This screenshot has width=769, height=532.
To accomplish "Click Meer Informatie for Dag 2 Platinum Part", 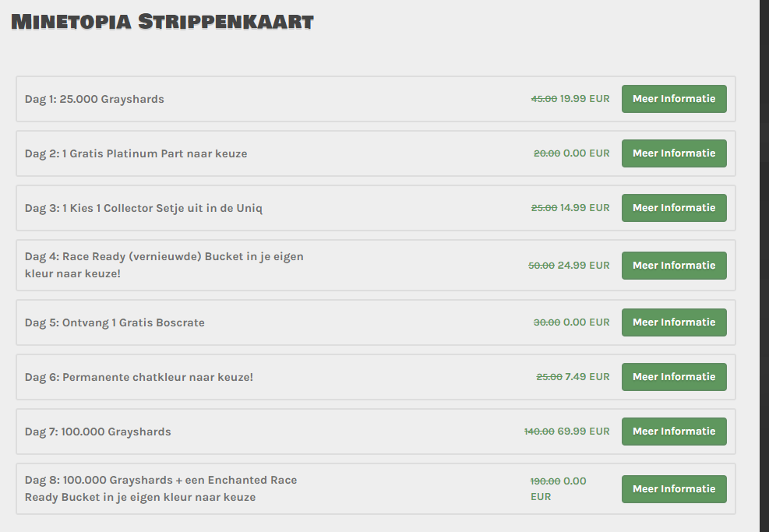I will pos(674,153).
